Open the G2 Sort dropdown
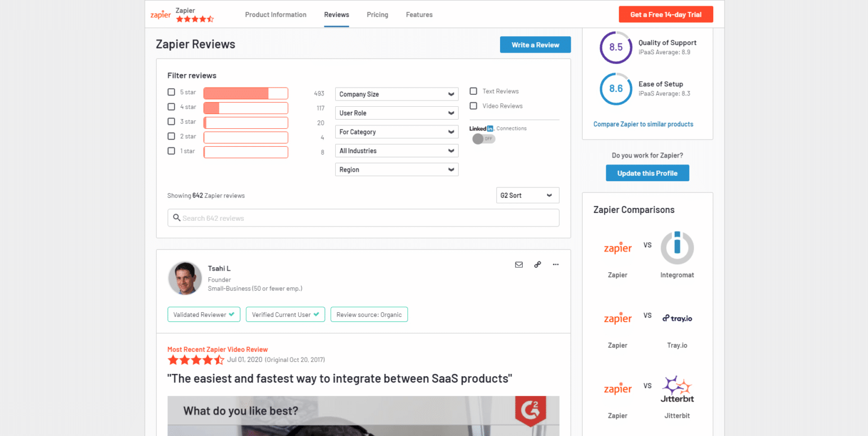 pos(527,195)
